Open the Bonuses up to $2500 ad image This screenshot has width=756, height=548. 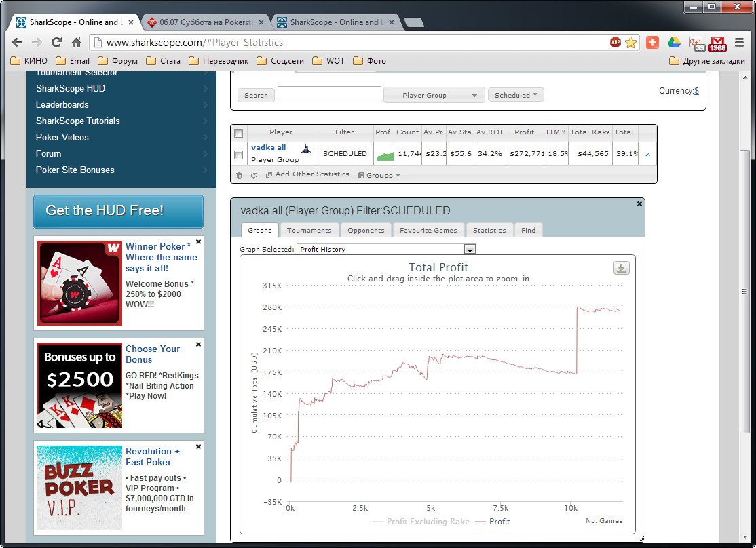[79, 386]
